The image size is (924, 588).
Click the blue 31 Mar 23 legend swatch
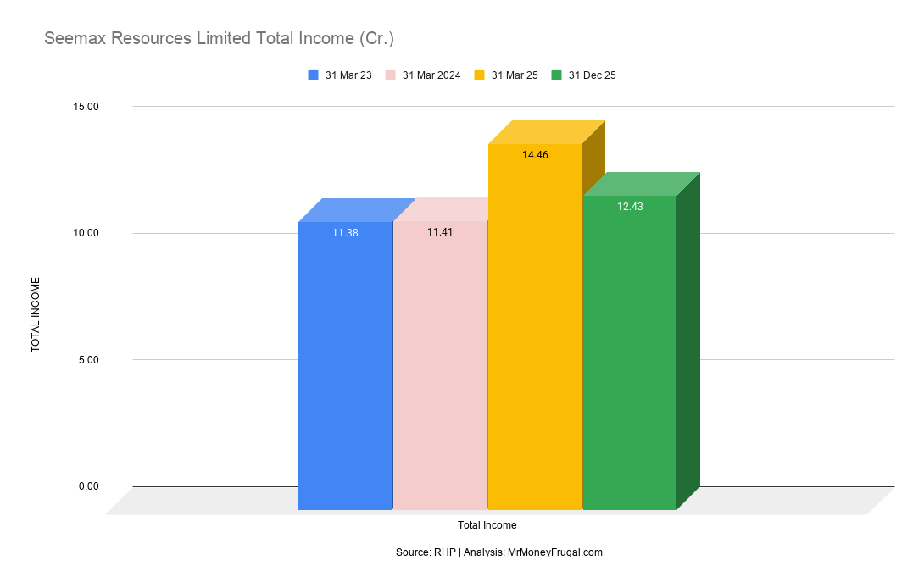[x=313, y=75]
